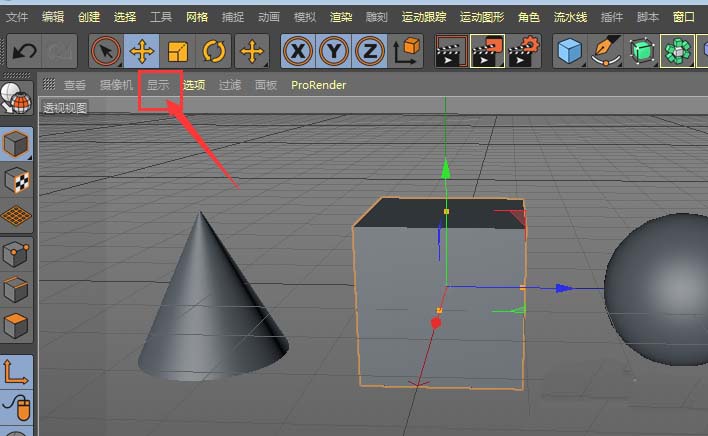Toggle Y axis lock
This screenshot has width=708, height=436.
point(334,51)
